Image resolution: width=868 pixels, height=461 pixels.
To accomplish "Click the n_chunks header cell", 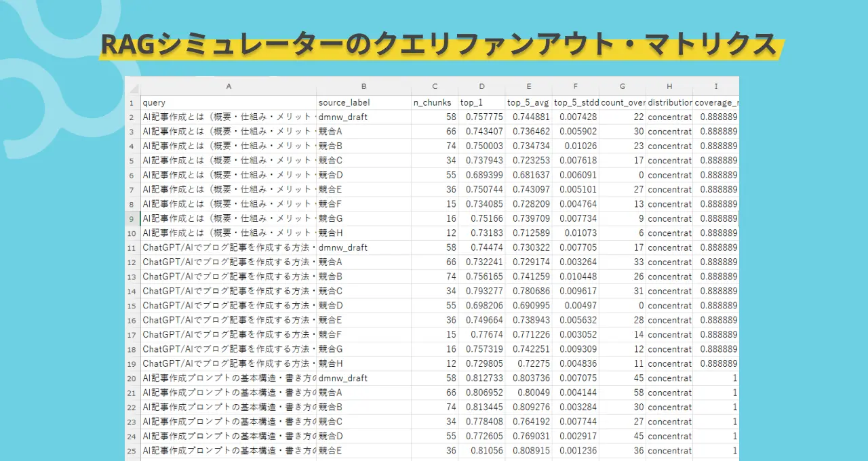I will pos(435,102).
